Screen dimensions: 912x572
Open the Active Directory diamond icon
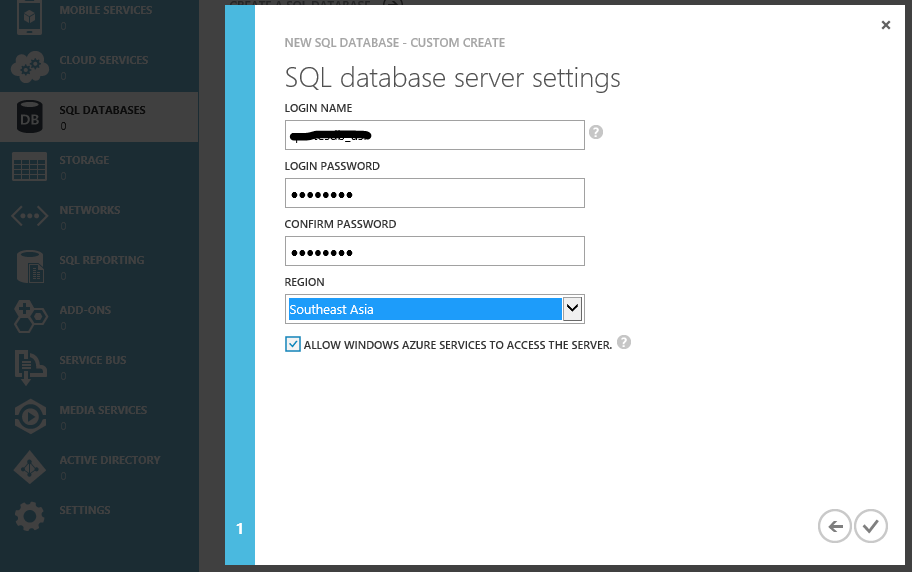30,467
